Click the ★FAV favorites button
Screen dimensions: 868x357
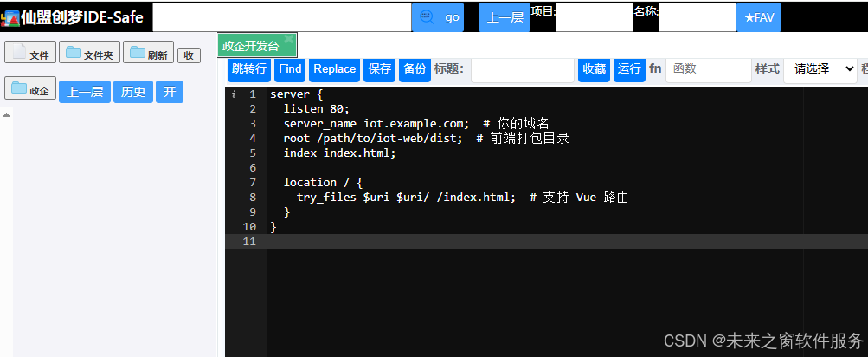759,17
